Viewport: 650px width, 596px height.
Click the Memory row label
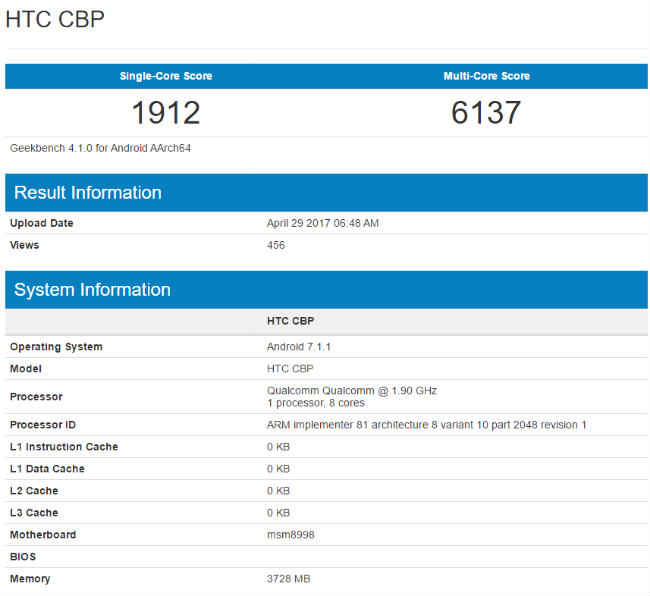pyautogui.click(x=30, y=579)
